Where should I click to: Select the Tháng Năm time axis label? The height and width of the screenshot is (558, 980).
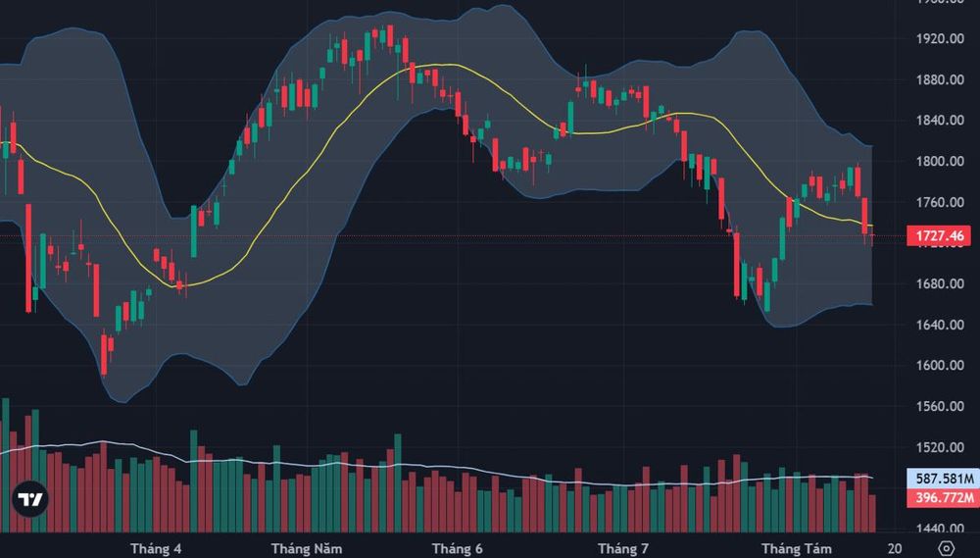click(x=307, y=548)
